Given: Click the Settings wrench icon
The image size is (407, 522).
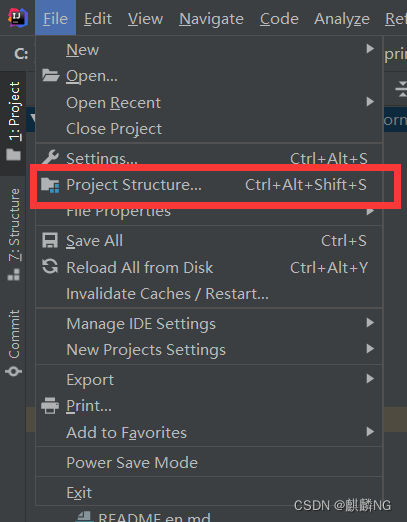Looking at the screenshot, I should [50, 157].
